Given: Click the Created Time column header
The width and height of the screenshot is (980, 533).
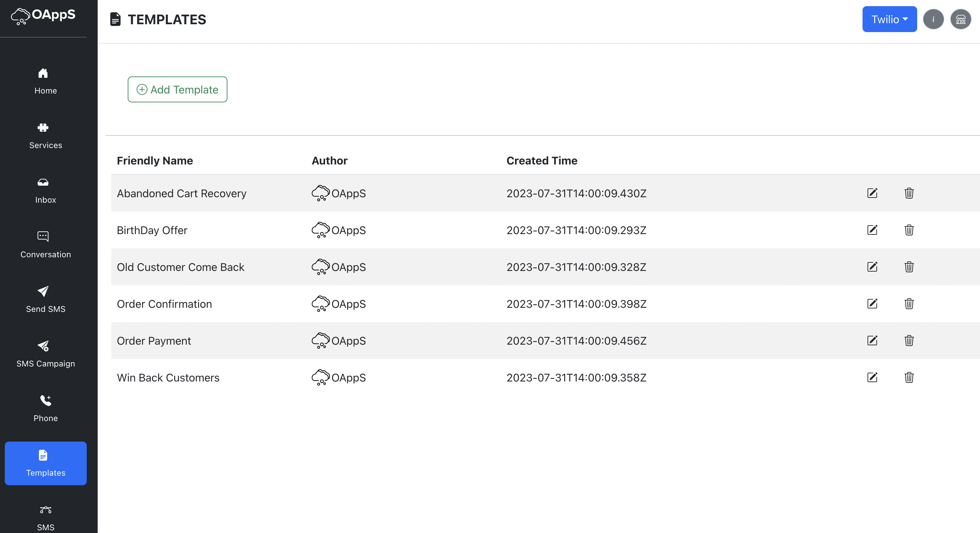Looking at the screenshot, I should 542,160.
